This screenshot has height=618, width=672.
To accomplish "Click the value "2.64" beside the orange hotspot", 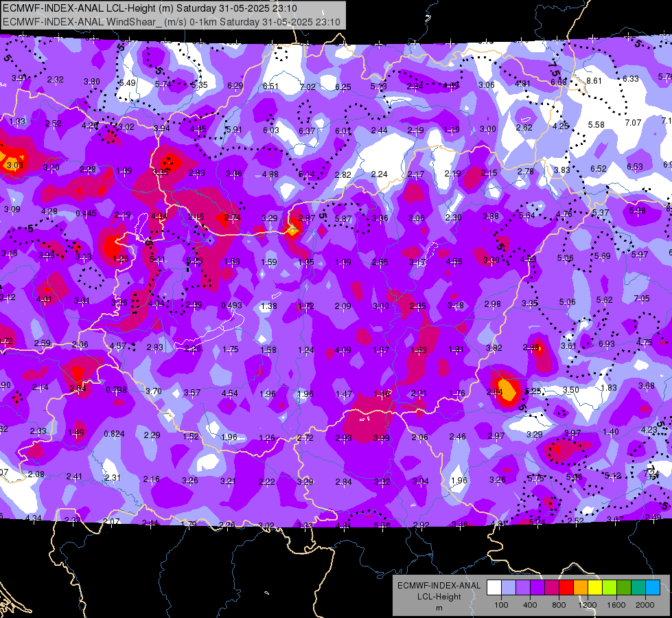I will click(494, 392).
